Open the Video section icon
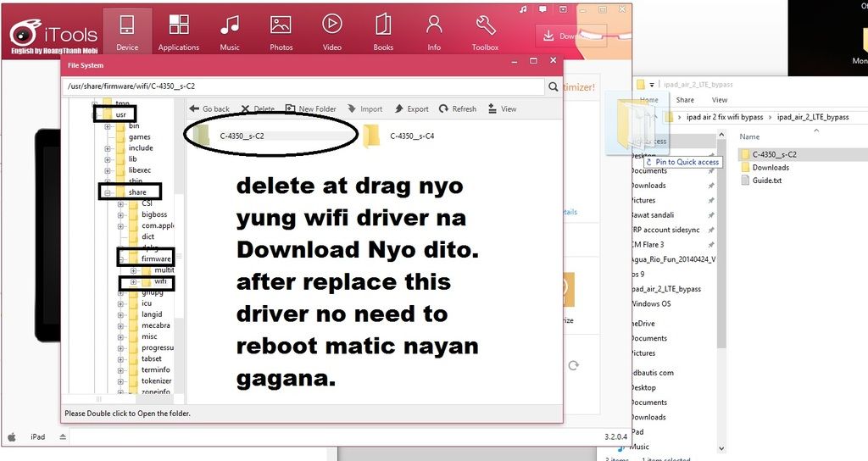Viewport: 868px width, 461px height. (332, 31)
